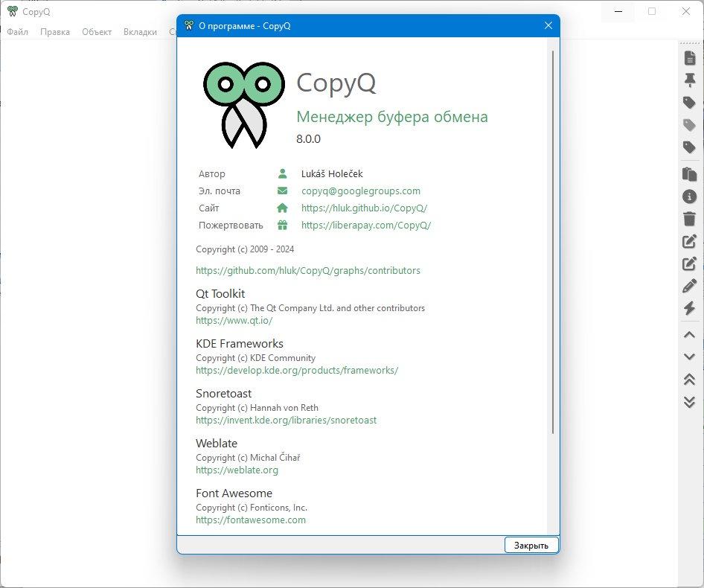Minimize the main CopyQ window
The height and width of the screenshot is (588, 704).
pos(618,11)
